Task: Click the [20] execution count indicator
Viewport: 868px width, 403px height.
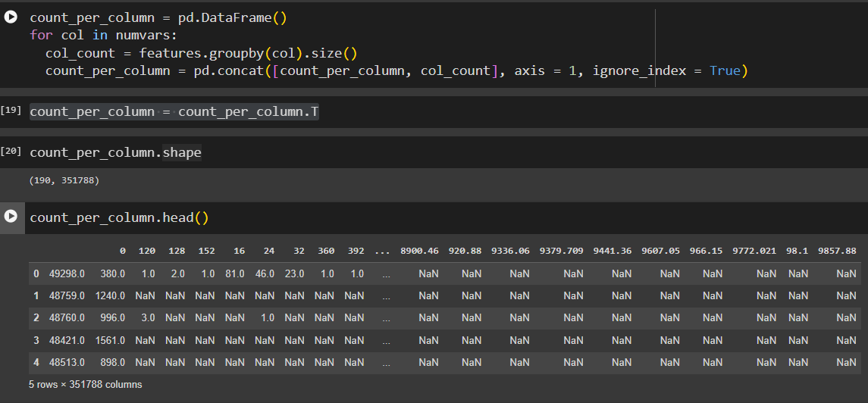Action: [x=11, y=152]
